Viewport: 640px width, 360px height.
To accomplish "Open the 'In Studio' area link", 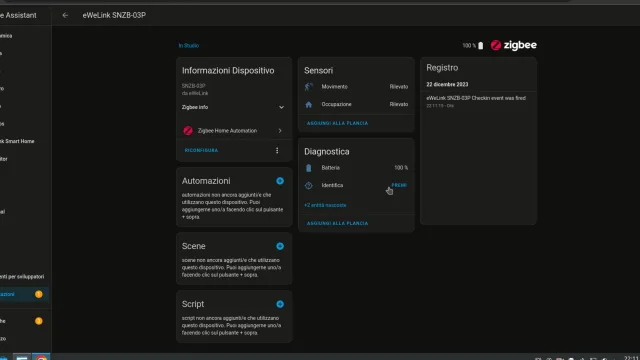I will point(189,45).
